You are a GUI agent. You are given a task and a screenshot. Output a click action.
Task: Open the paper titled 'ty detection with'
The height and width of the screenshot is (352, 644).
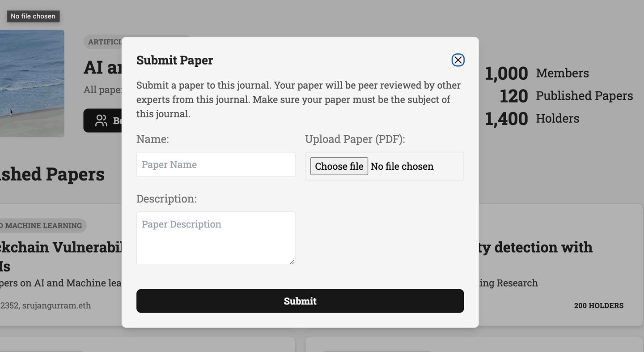tap(535, 247)
